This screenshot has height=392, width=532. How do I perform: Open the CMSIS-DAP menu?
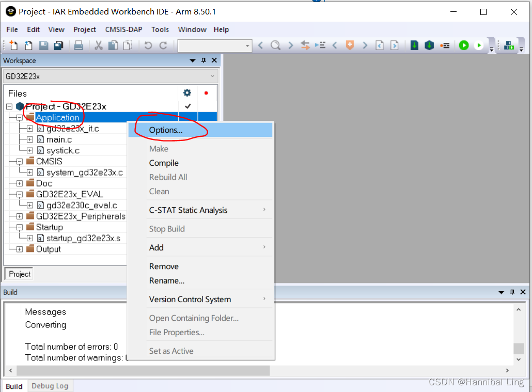click(x=123, y=29)
